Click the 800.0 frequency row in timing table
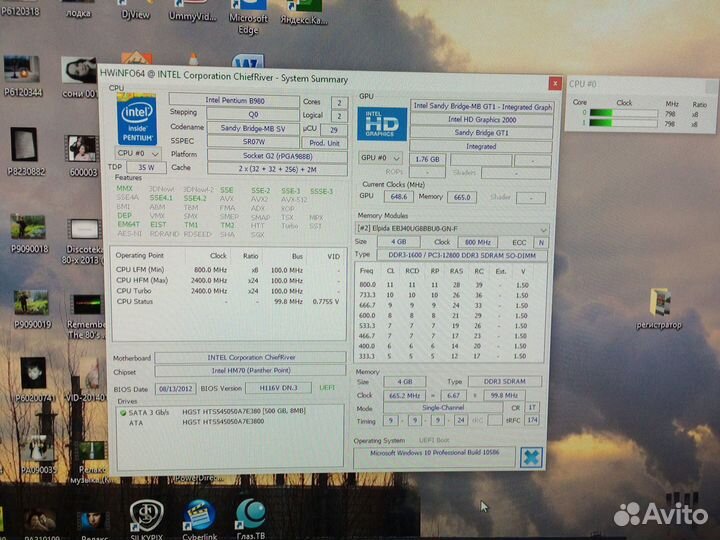Screen dimensions: 720x540 (x=444, y=285)
